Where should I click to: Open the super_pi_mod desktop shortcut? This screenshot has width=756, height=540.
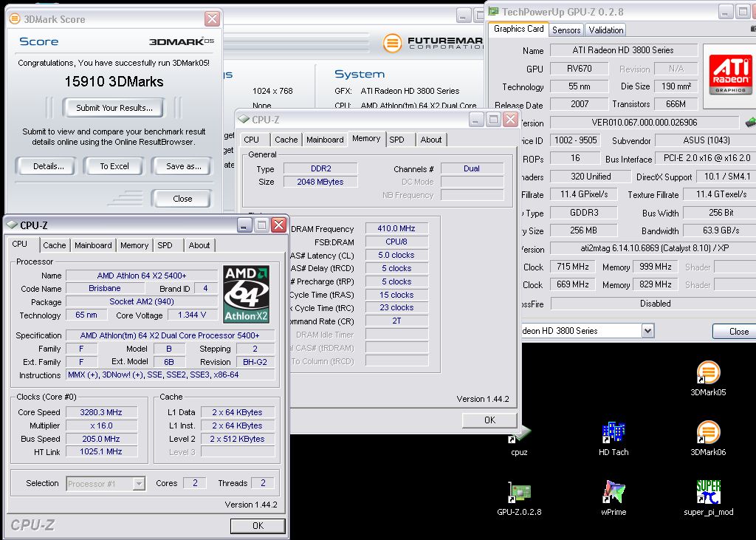pyautogui.click(x=708, y=498)
